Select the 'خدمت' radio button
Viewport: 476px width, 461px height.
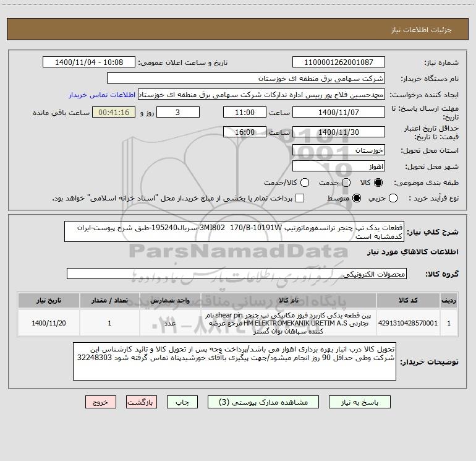(346, 183)
